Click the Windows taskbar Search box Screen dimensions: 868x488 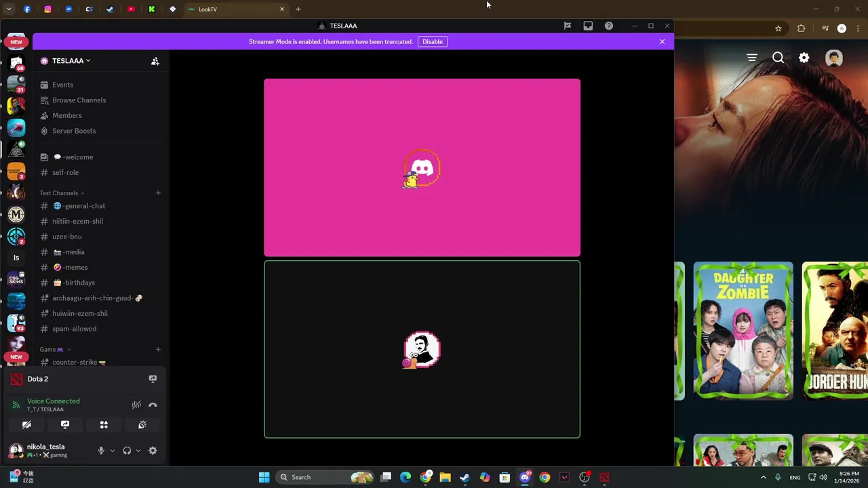pos(325,477)
